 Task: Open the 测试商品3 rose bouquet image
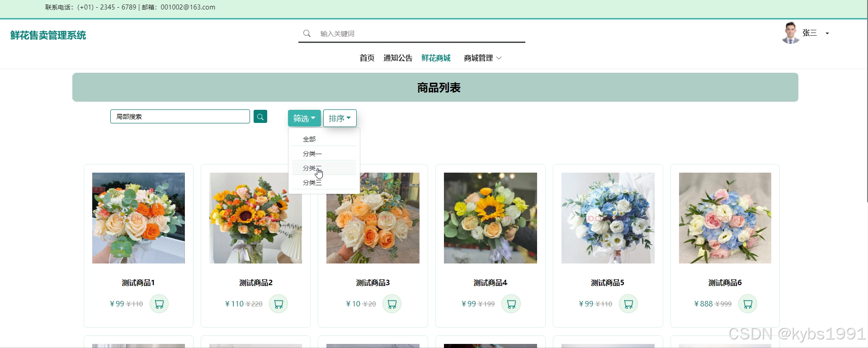[373, 218]
